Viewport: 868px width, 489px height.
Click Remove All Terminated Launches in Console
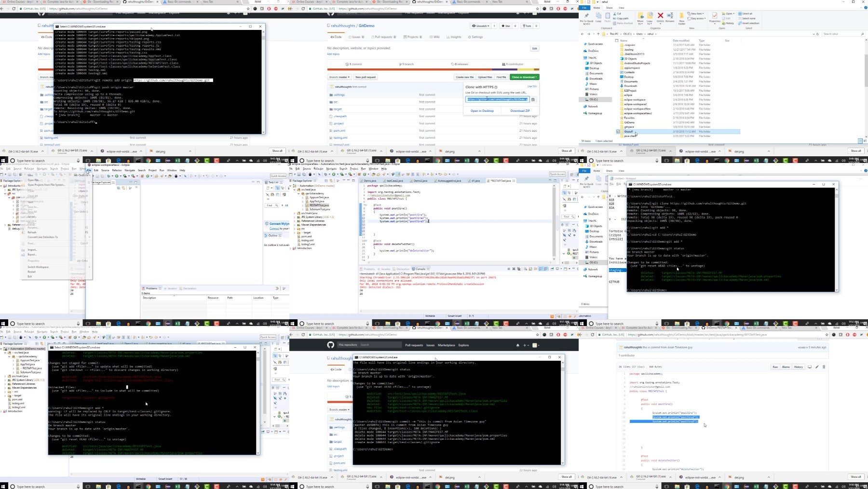click(x=518, y=269)
